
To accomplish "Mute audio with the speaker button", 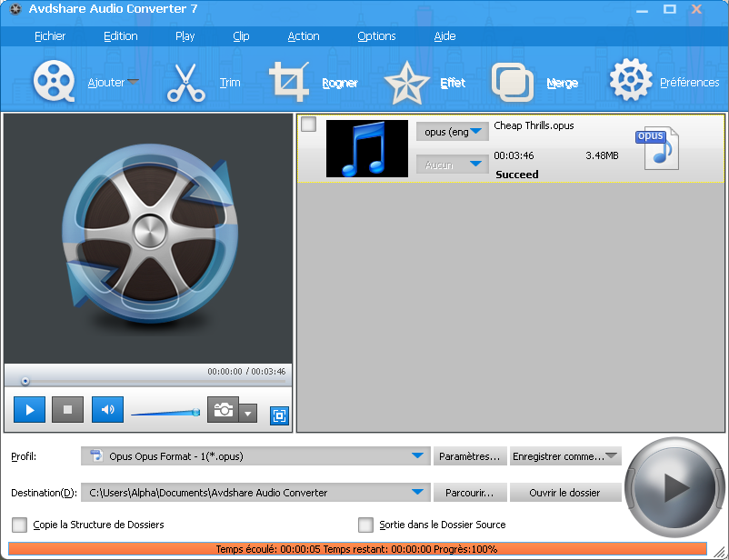I will pos(108,409).
